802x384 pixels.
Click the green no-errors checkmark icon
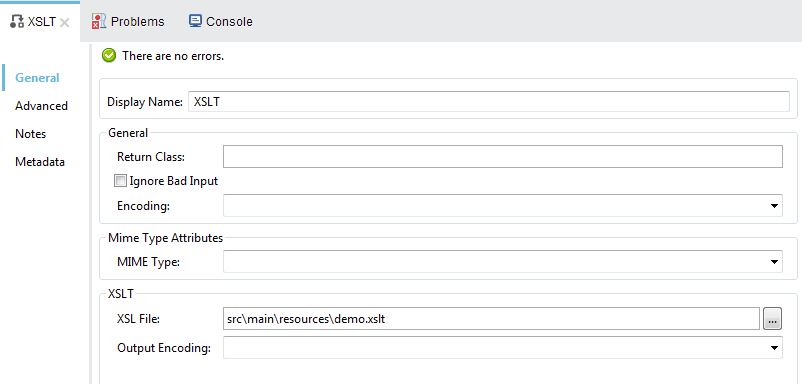(109, 55)
